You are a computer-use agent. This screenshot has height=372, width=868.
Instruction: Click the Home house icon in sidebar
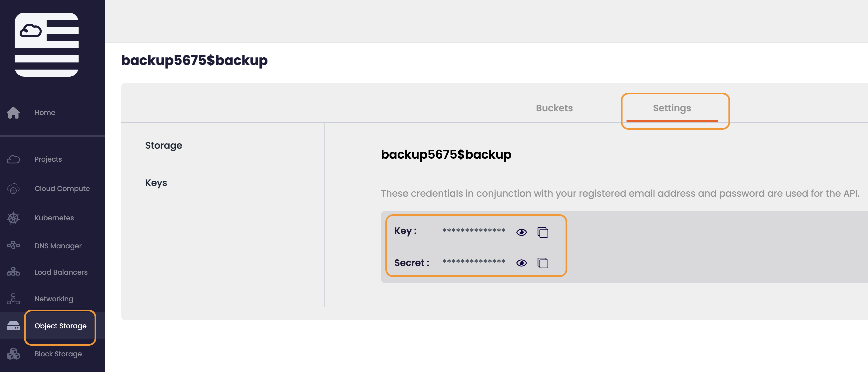pos(13,113)
